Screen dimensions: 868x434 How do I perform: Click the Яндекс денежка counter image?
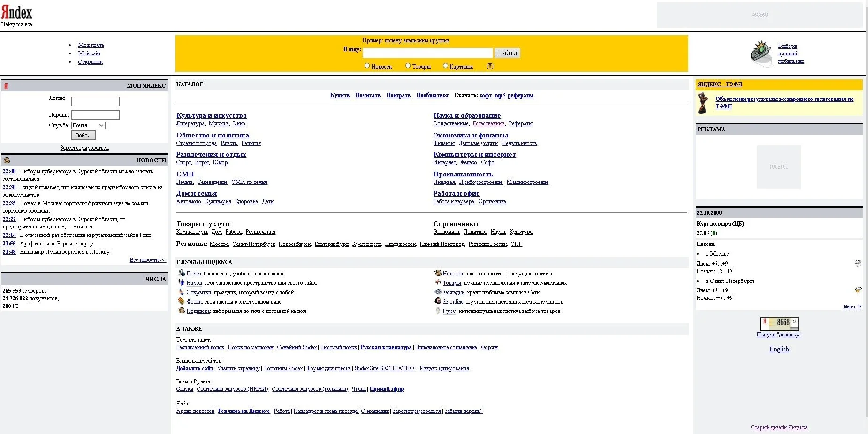(779, 324)
